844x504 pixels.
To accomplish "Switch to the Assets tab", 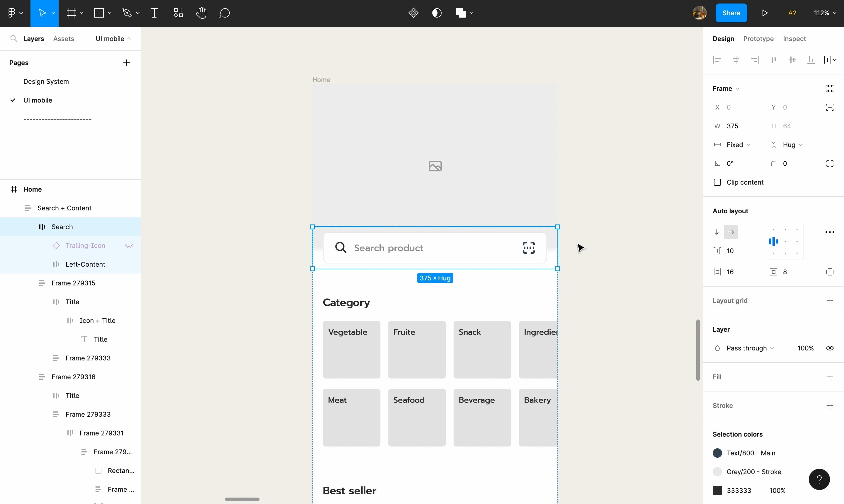I will 64,38.
